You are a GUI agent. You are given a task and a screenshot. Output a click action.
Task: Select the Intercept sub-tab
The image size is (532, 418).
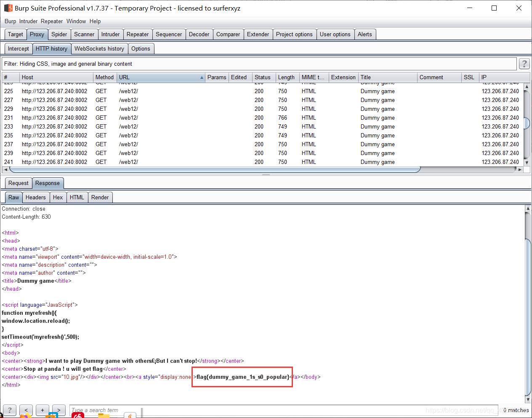(19, 49)
